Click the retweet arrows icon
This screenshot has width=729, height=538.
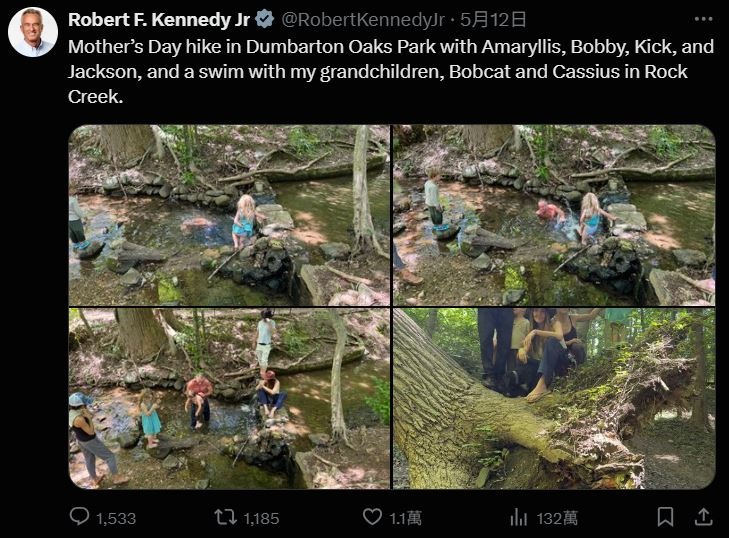tap(226, 517)
